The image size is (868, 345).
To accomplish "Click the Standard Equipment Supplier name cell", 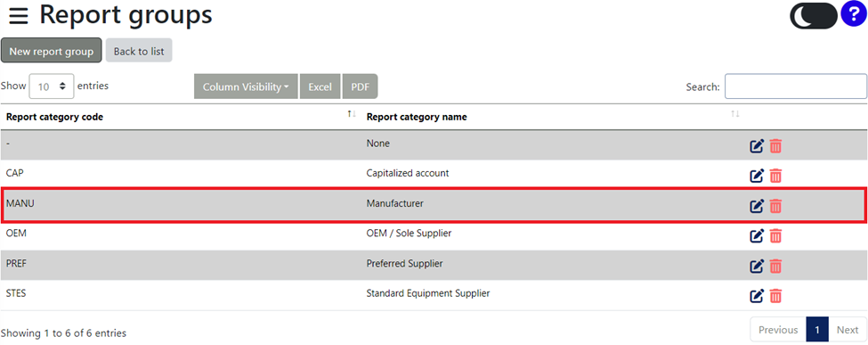I will click(428, 293).
